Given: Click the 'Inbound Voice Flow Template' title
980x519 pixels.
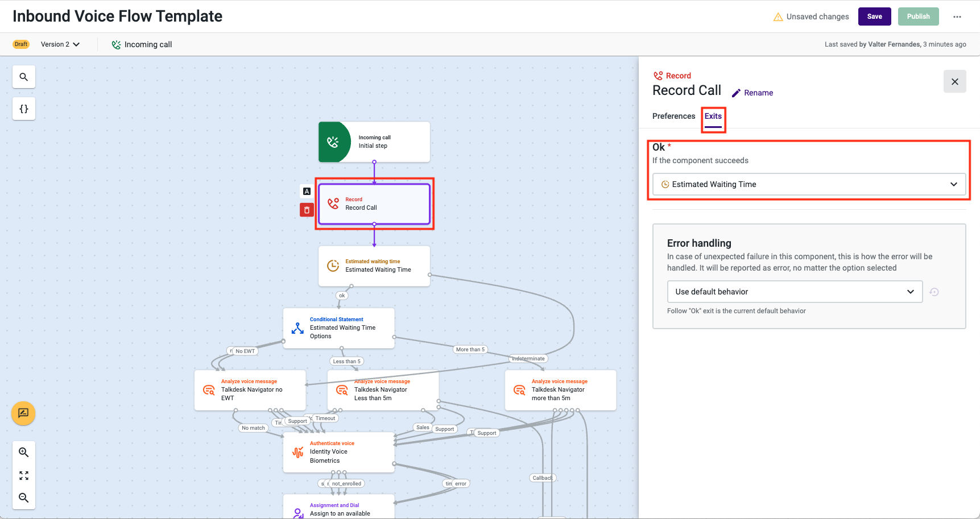Looking at the screenshot, I should pos(117,16).
